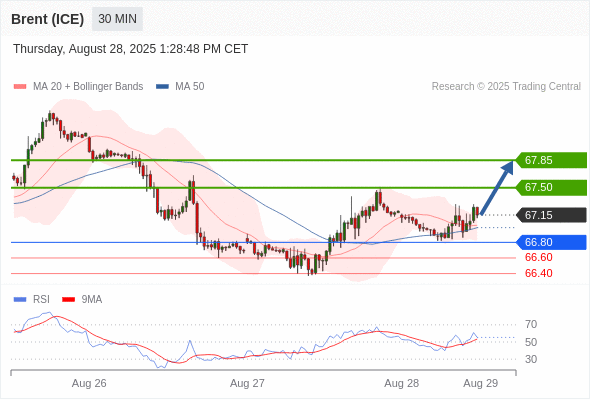590x400 pixels.
Task: Click the 67.85 green resistance price tag
Action: [551, 160]
